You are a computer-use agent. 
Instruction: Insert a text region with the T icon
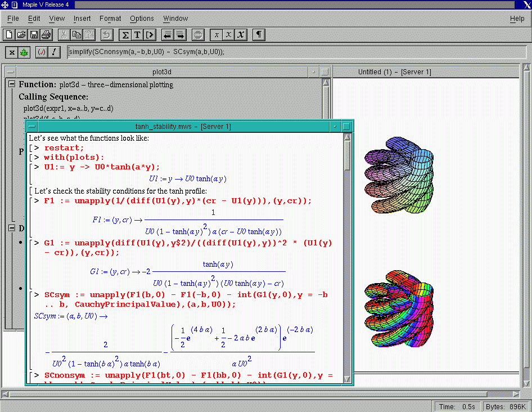pos(137,35)
